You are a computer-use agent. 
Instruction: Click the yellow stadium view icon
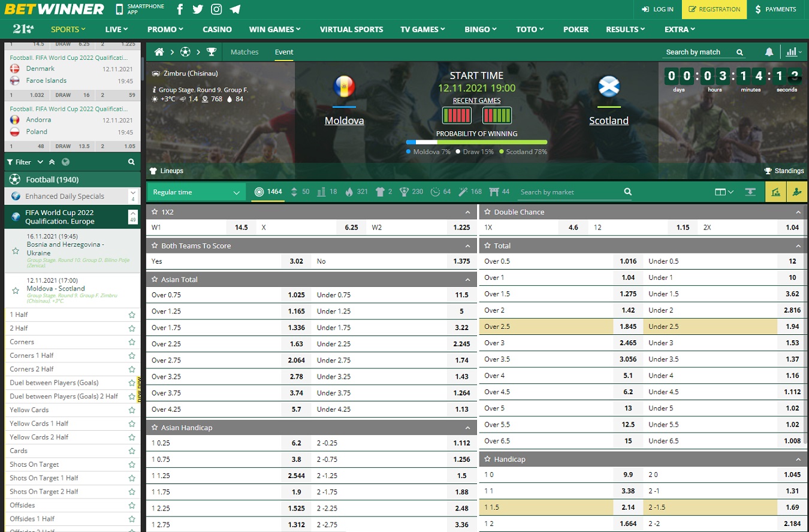coord(776,192)
